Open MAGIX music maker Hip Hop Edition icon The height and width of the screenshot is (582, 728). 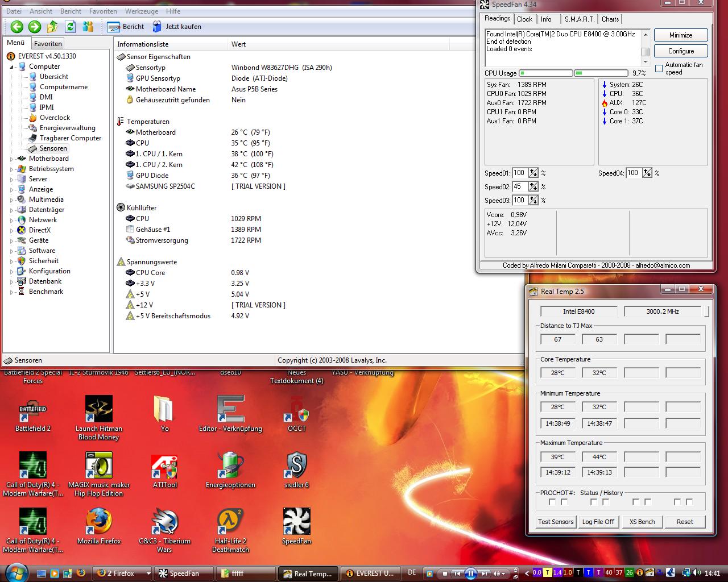point(99,475)
